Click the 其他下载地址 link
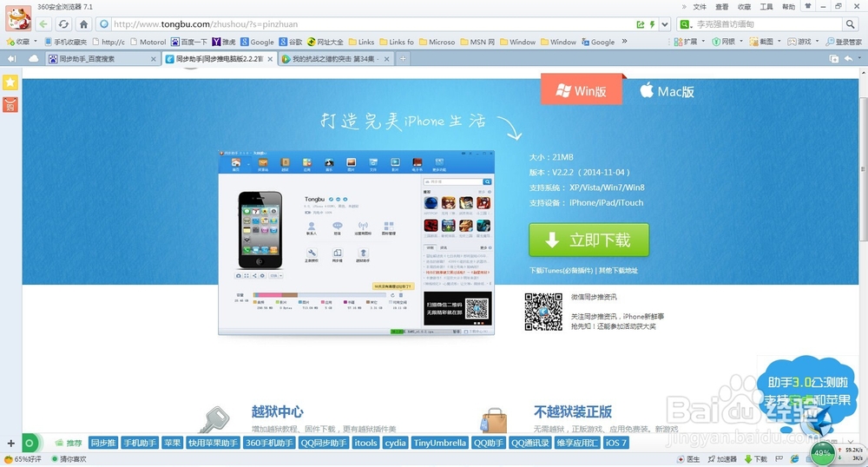The width and height of the screenshot is (868, 467). (x=618, y=271)
